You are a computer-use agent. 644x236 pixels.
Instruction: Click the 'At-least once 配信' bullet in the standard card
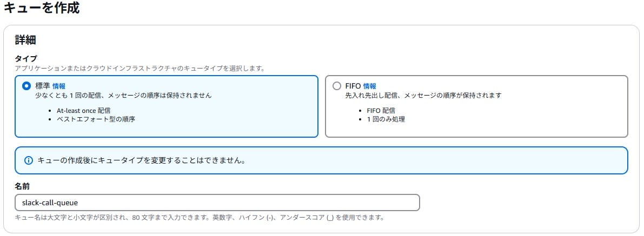(x=83, y=111)
